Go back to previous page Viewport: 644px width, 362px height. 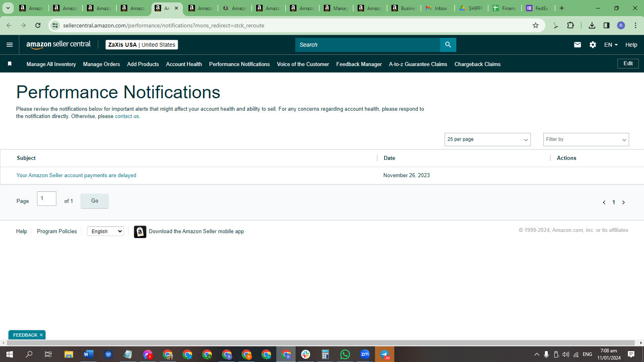pyautogui.click(x=9, y=25)
